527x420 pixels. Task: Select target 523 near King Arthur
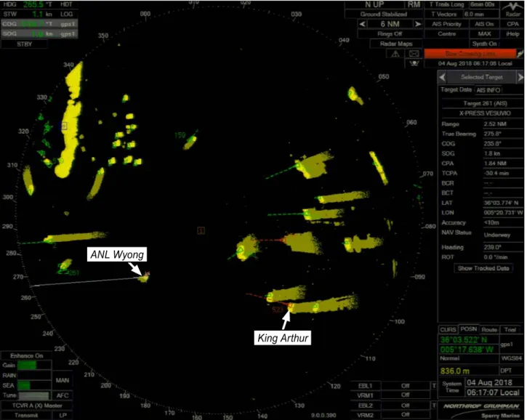pyautogui.click(x=290, y=306)
